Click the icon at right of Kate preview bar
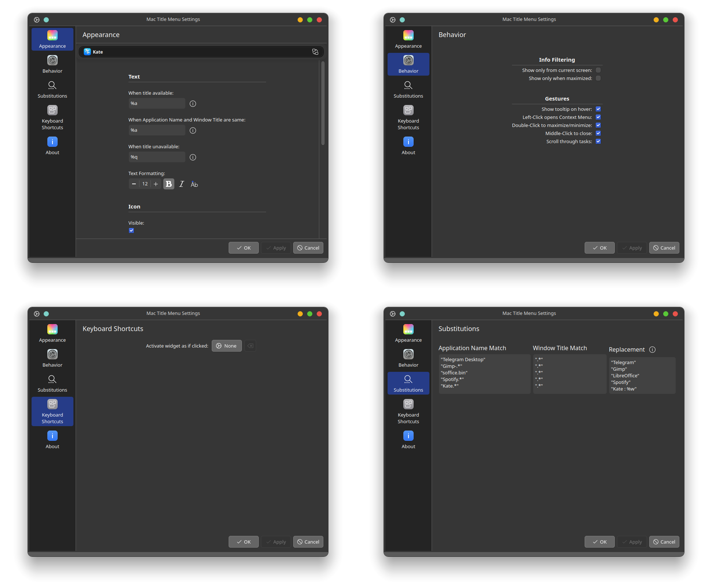This screenshot has height=588, width=712. (315, 52)
